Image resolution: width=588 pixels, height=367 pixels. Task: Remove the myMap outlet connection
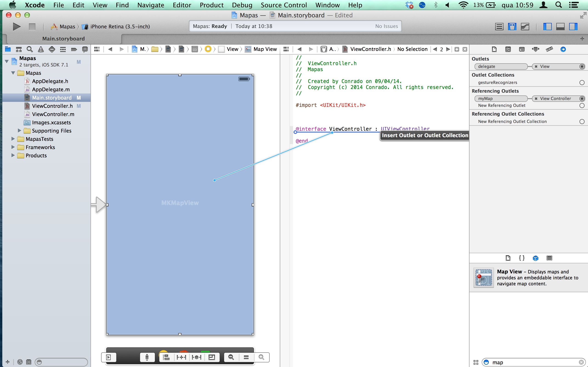click(536, 99)
